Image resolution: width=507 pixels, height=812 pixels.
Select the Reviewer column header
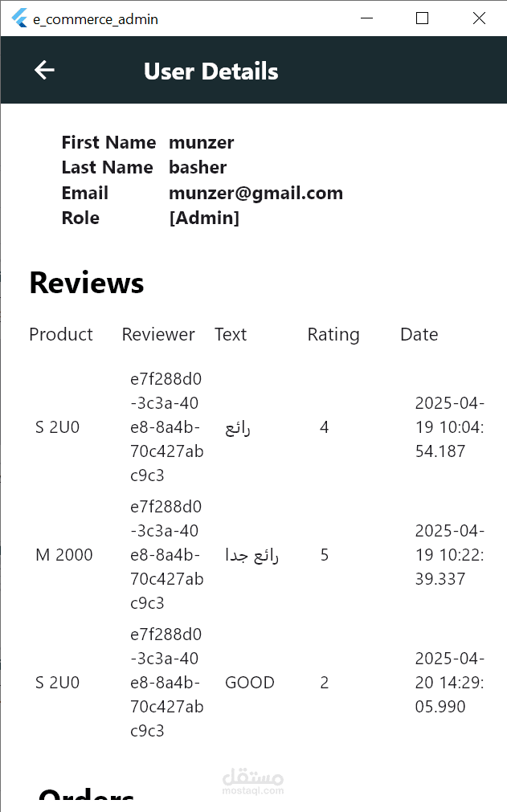pyautogui.click(x=158, y=335)
